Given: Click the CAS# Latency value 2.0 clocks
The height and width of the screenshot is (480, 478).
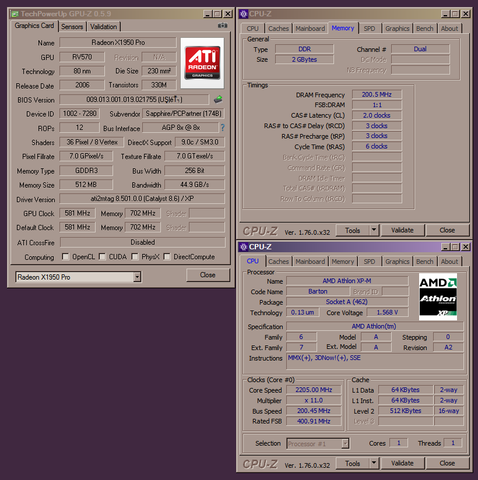Looking at the screenshot, I should [377, 115].
